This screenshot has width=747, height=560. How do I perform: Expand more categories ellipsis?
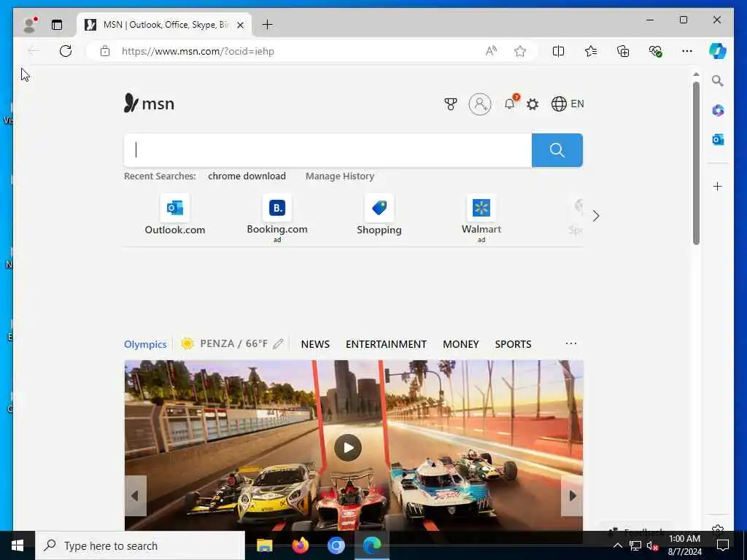click(x=571, y=343)
